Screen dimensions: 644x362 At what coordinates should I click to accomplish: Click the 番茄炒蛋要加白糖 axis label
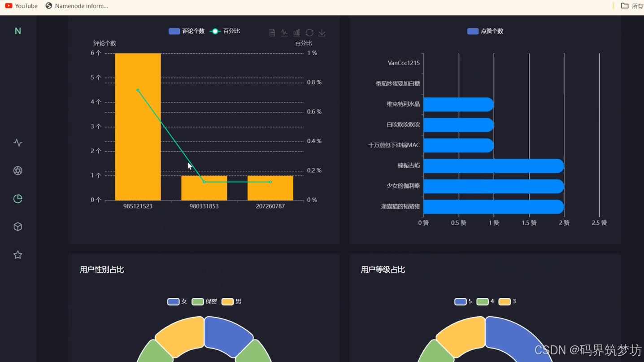pyautogui.click(x=398, y=83)
